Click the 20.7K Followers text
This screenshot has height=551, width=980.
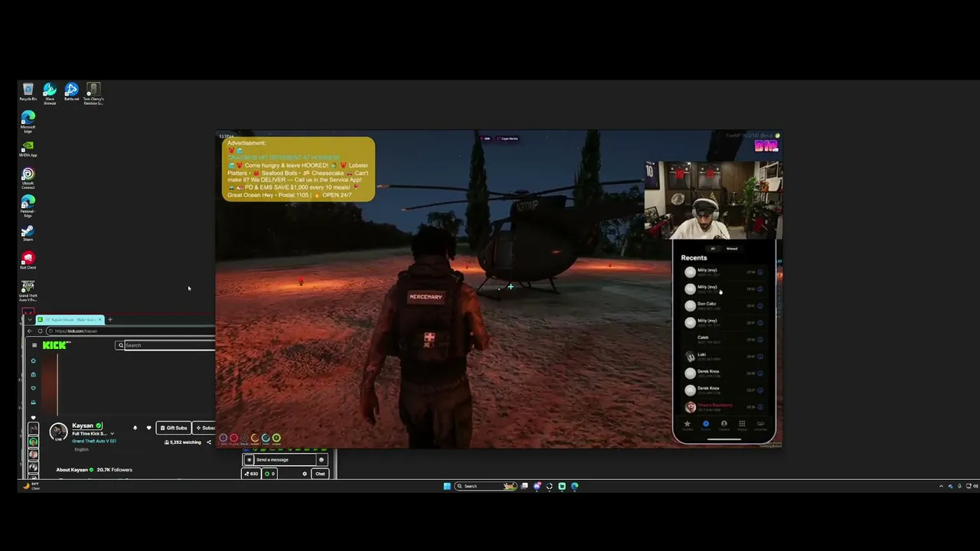tap(115, 470)
